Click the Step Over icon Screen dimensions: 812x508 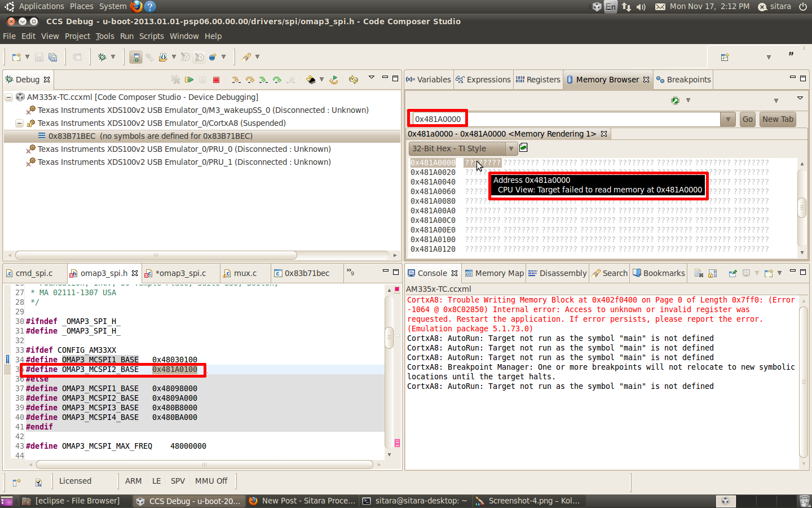[250, 80]
